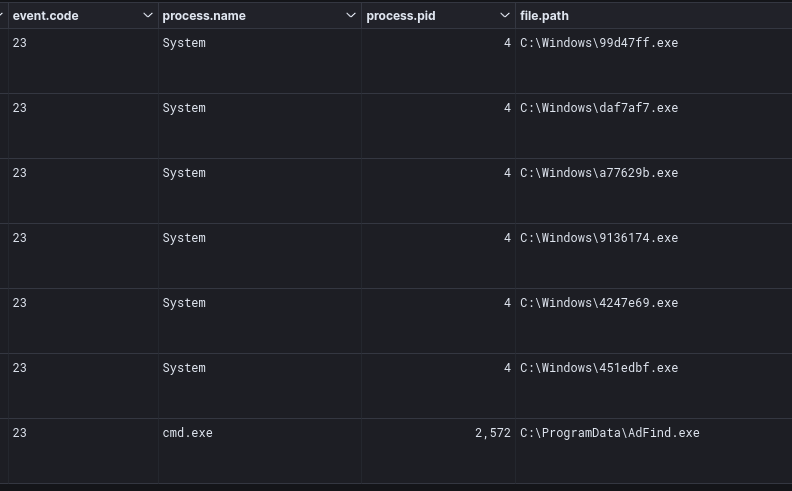Image resolution: width=792 pixels, height=491 pixels.
Task: Click the 2,572 process pid cell
Action: coord(492,433)
